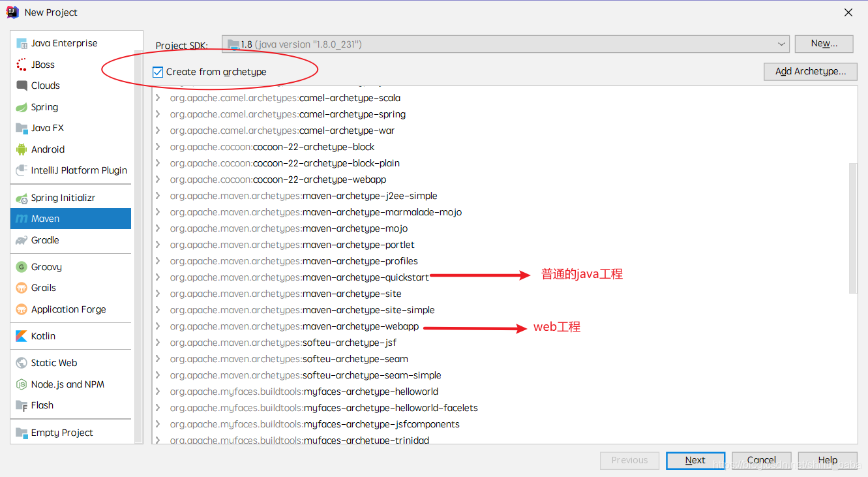Click the Spring Initializr icon
Image resolution: width=868 pixels, height=477 pixels.
pos(22,198)
